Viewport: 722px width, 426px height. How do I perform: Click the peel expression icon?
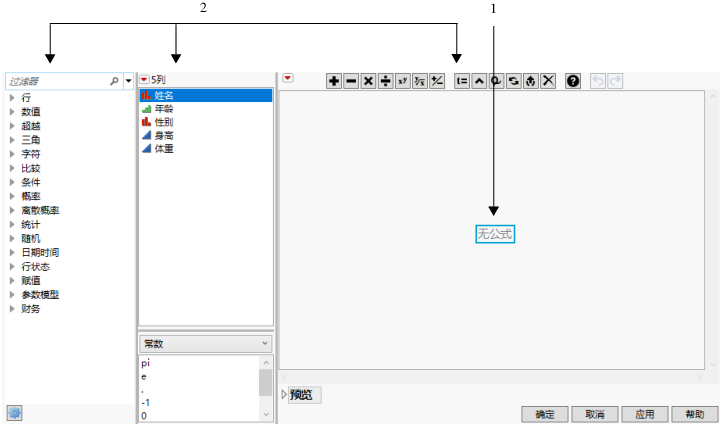click(530, 81)
